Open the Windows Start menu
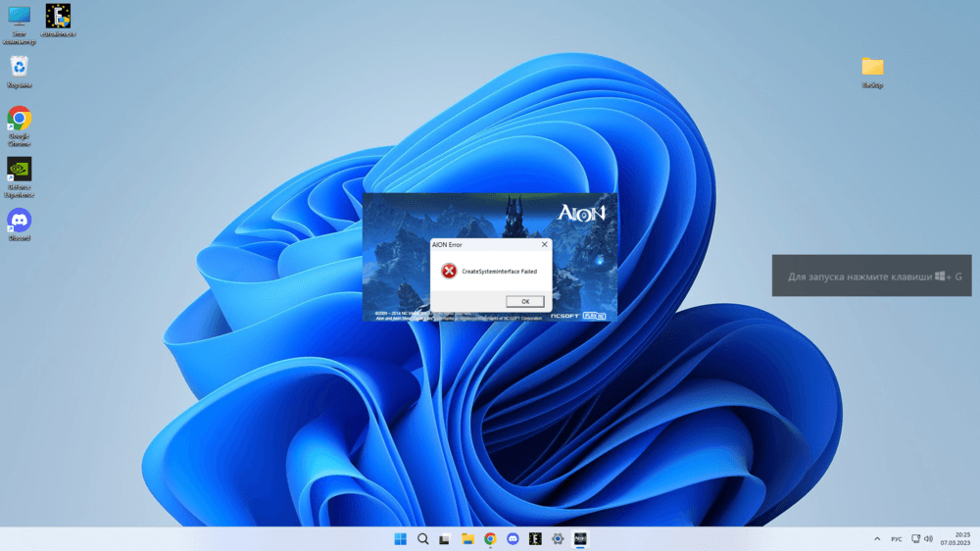980x551 pixels. [x=401, y=539]
